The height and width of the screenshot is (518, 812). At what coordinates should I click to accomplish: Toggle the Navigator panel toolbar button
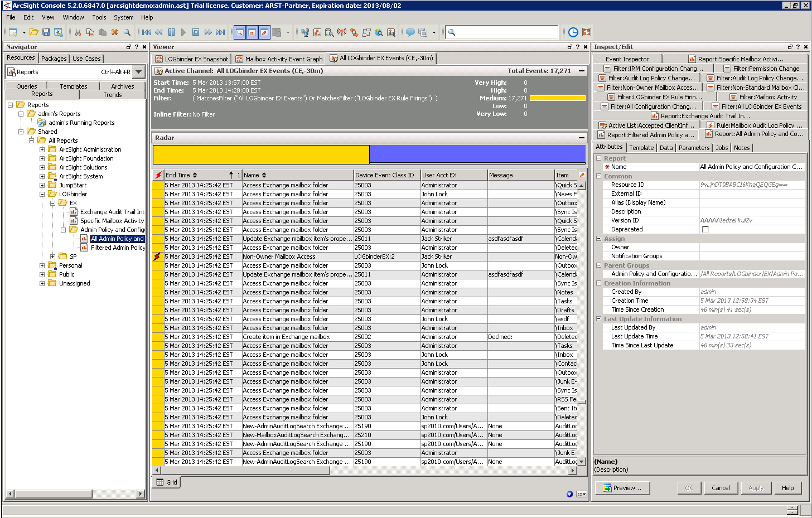239,32
